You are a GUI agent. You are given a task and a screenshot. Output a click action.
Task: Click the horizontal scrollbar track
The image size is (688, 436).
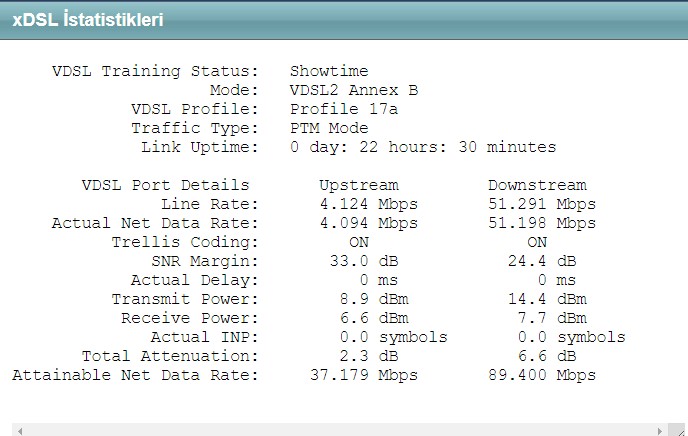(340, 431)
